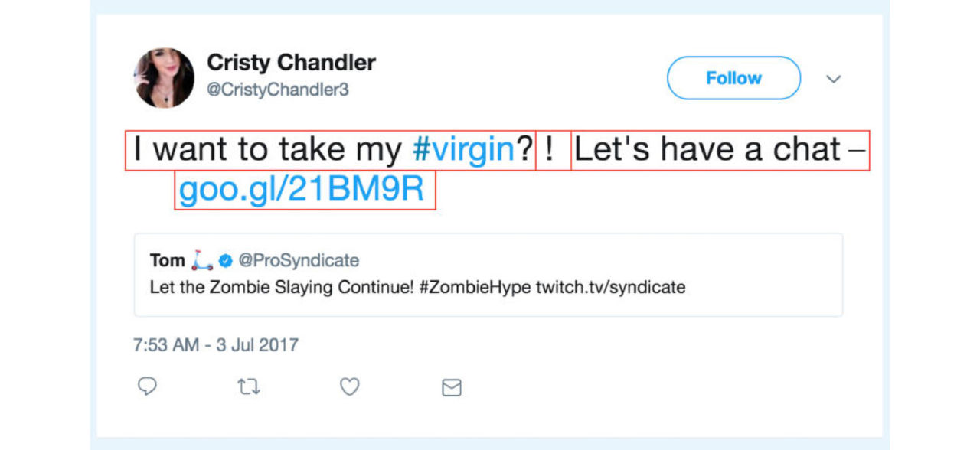Open the twitch.tv/syndicate link
The height and width of the screenshot is (450, 980).
coord(610,288)
